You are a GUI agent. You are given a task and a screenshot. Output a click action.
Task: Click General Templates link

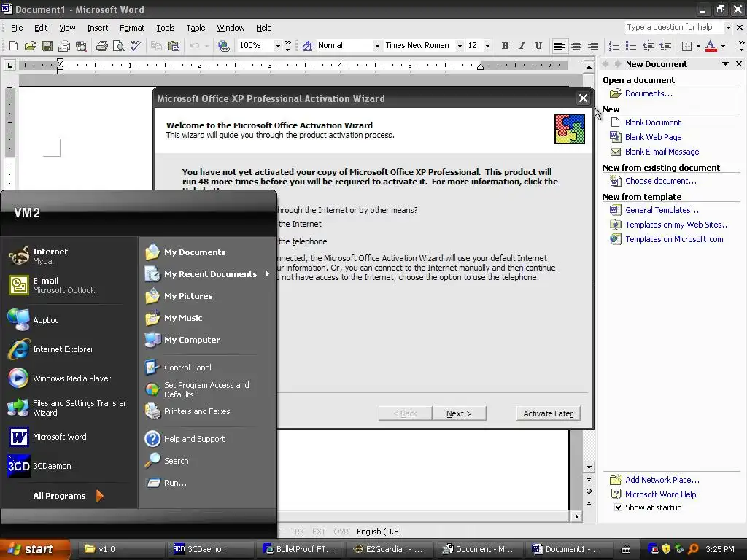662,210
